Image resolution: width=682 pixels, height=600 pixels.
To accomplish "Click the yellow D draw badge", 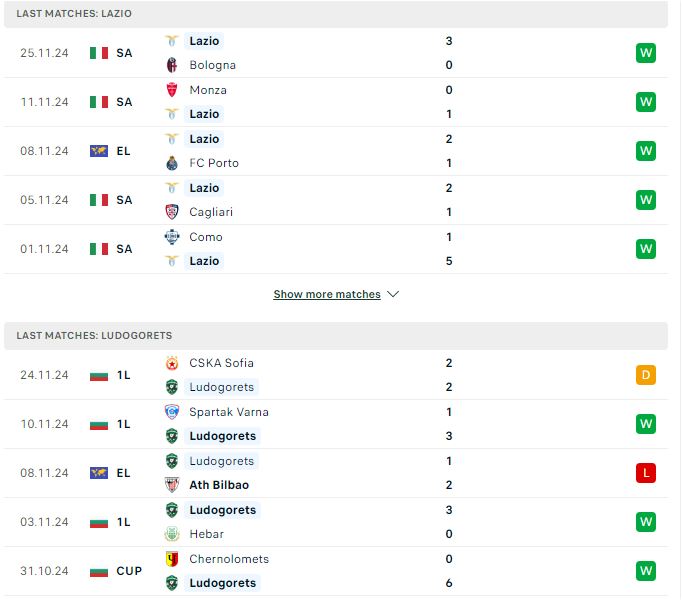I will (x=645, y=375).
